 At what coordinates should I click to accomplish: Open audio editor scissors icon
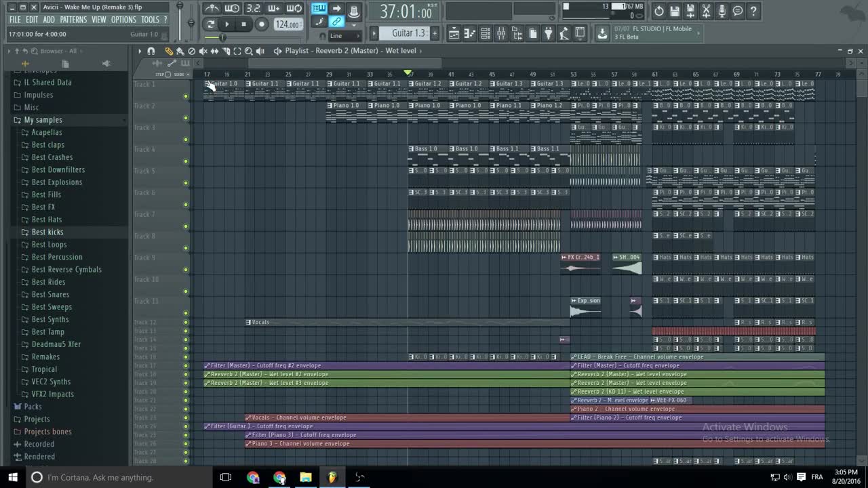tap(706, 11)
